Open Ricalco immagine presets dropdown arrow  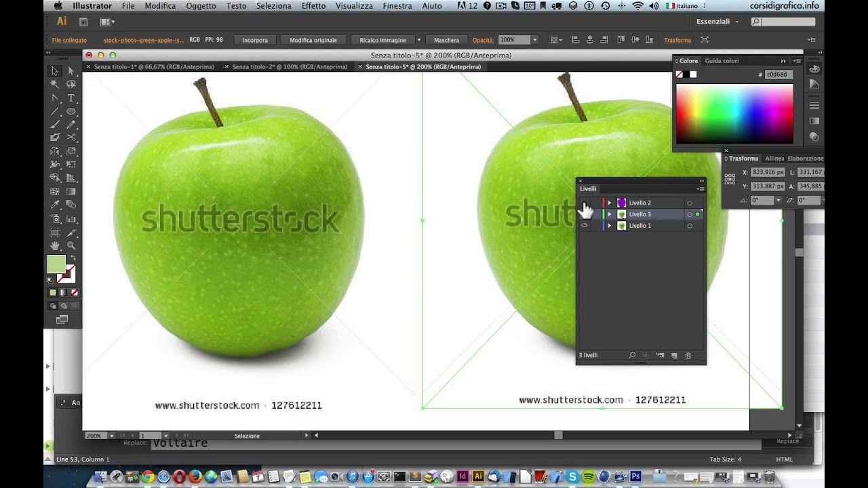[418, 40]
